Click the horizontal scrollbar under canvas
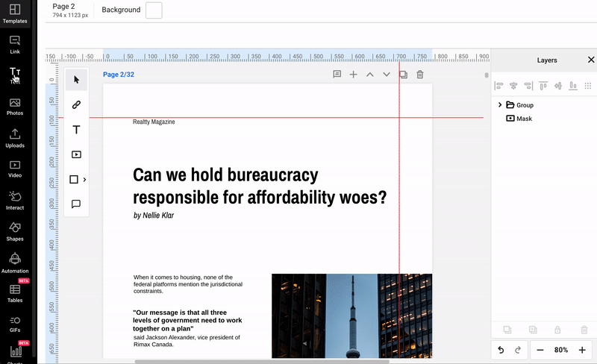Viewport: 597px width, 364px height. tap(262, 361)
